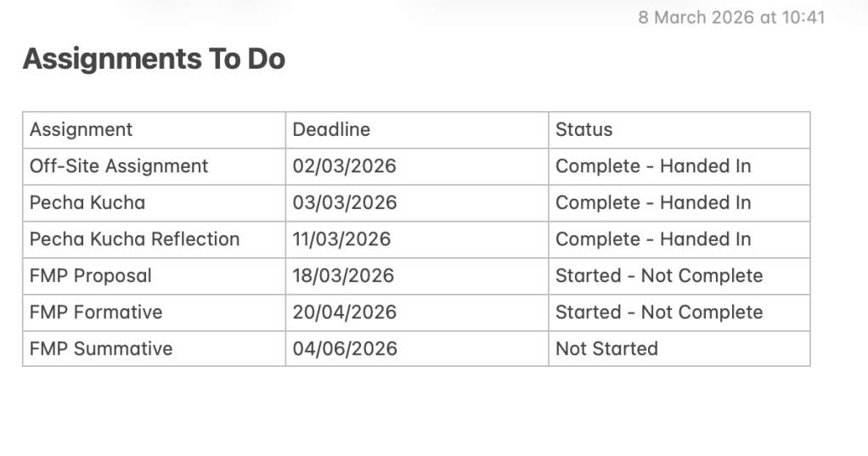Click the "Off-Site Assignment" table cell
Image resolution: width=868 pixels, height=456 pixels.
pyautogui.click(x=119, y=166)
